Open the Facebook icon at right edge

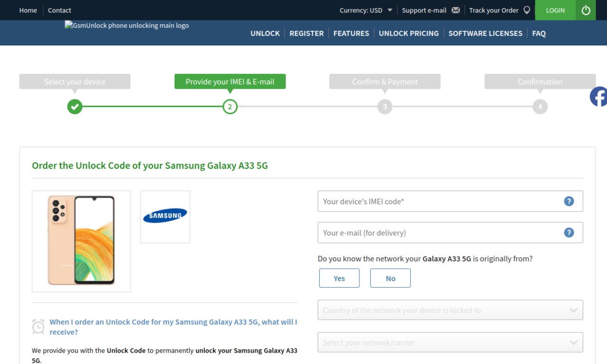(x=598, y=97)
